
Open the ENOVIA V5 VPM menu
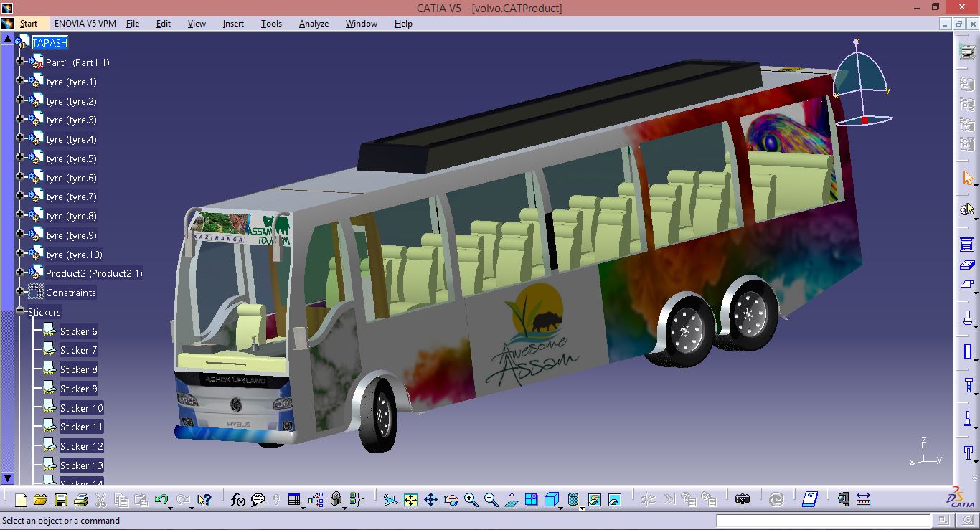(85, 24)
